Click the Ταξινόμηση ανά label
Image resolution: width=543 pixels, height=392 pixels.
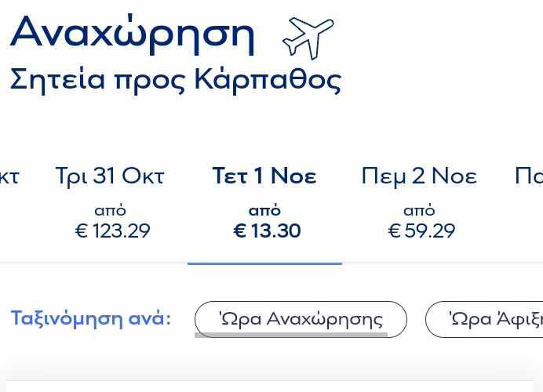click(x=91, y=319)
